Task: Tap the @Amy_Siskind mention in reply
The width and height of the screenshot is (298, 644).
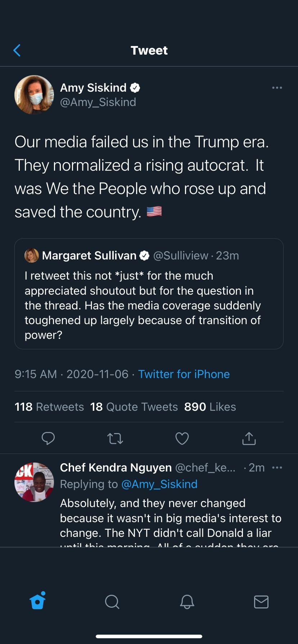Action: coord(159,484)
